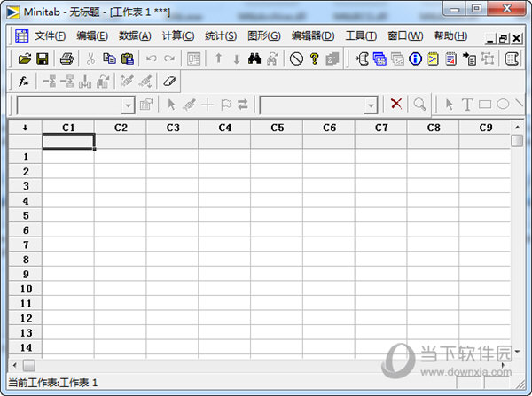
Task: Click the cell at row 10, C6
Action: (x=329, y=289)
